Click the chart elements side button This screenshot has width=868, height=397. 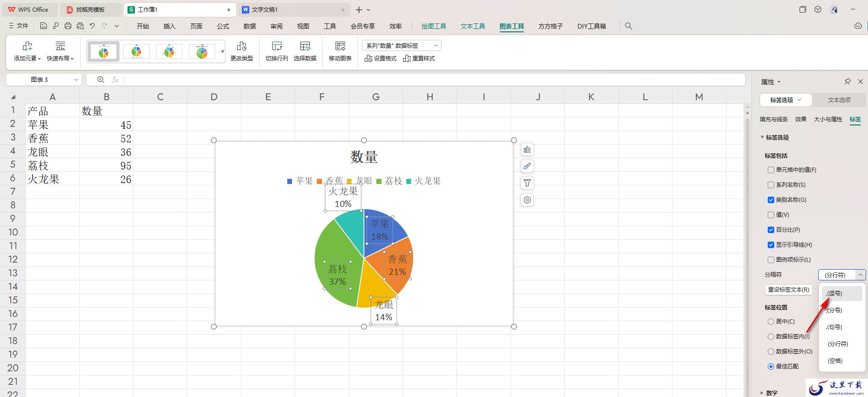pos(527,150)
